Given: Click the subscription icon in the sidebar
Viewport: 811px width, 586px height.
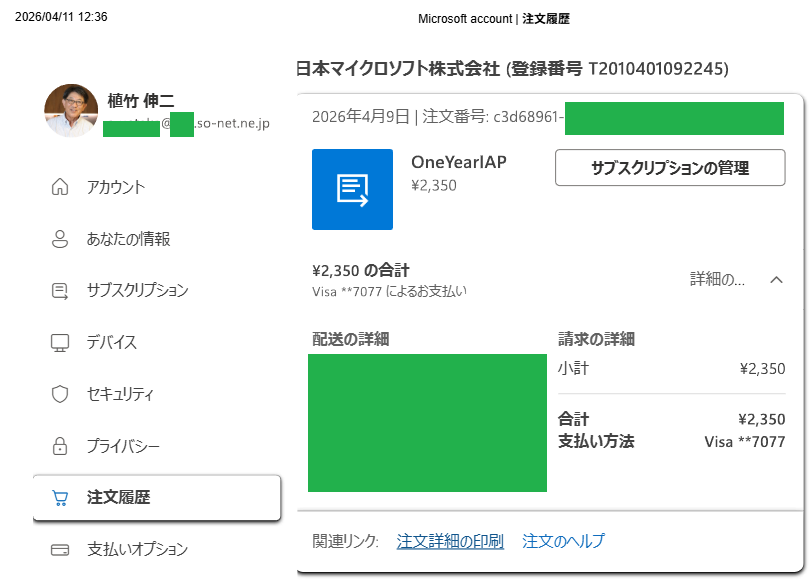Looking at the screenshot, I should tap(60, 291).
